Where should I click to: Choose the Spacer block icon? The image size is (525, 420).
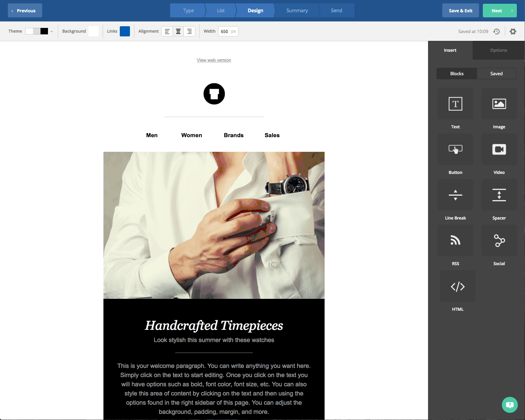499,195
